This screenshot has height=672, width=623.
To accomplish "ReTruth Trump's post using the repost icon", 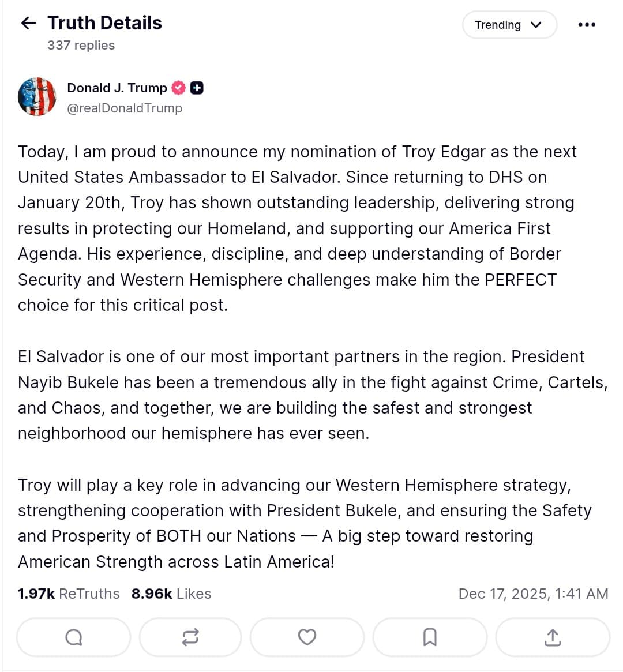I will pos(190,637).
